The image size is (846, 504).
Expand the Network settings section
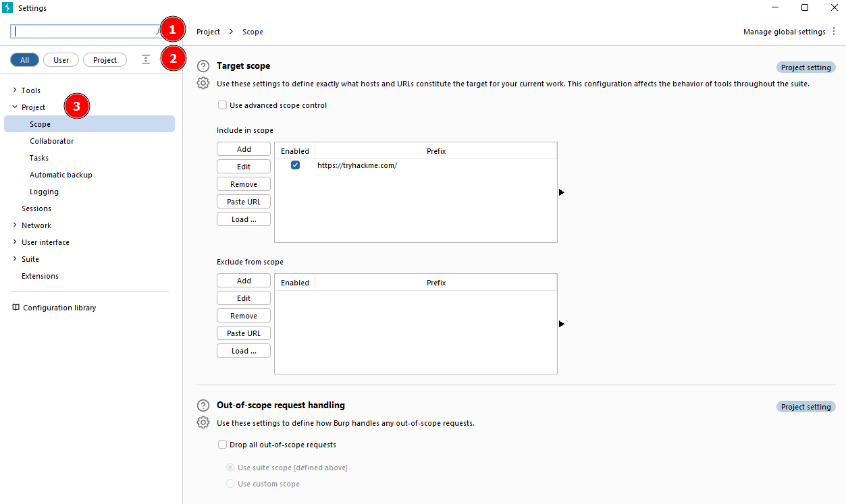(x=15, y=225)
